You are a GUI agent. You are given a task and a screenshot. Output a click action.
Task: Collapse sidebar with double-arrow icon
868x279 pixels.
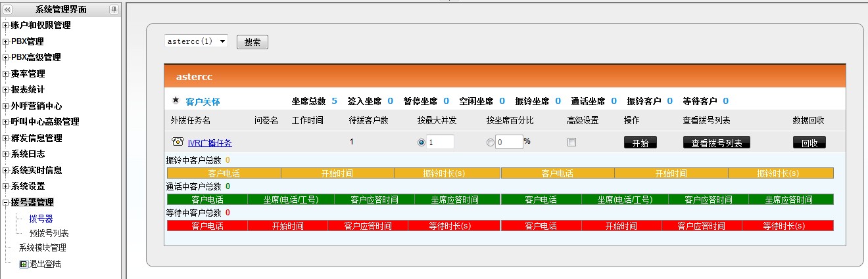coord(7,9)
